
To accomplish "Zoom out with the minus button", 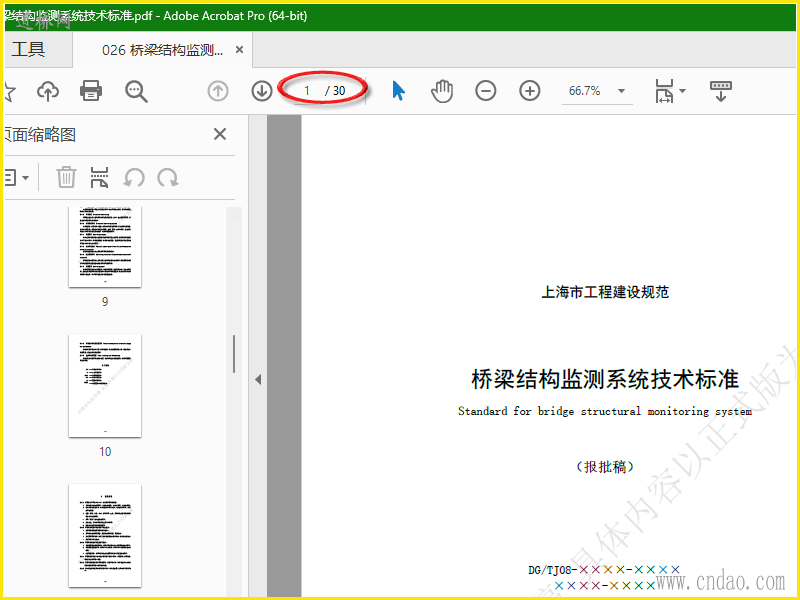I will coord(486,91).
